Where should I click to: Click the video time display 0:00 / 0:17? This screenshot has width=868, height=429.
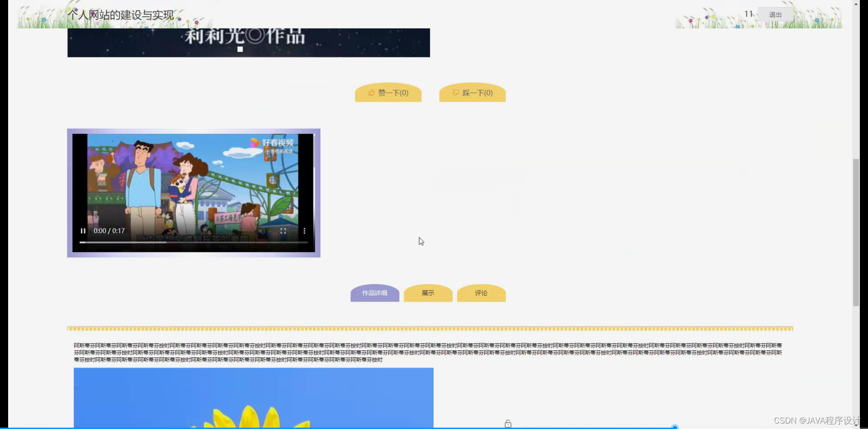[x=109, y=231]
